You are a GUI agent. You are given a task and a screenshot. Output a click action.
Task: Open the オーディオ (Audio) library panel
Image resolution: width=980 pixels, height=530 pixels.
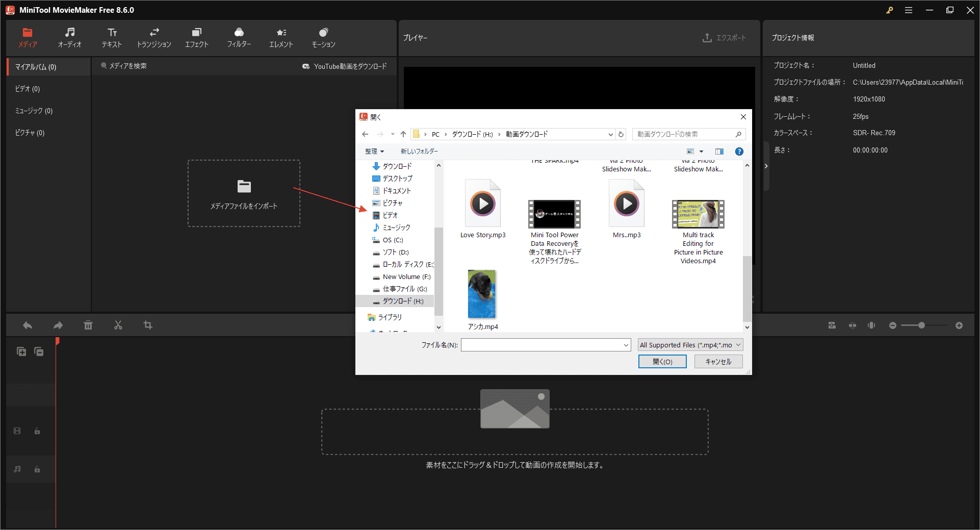tap(69, 37)
